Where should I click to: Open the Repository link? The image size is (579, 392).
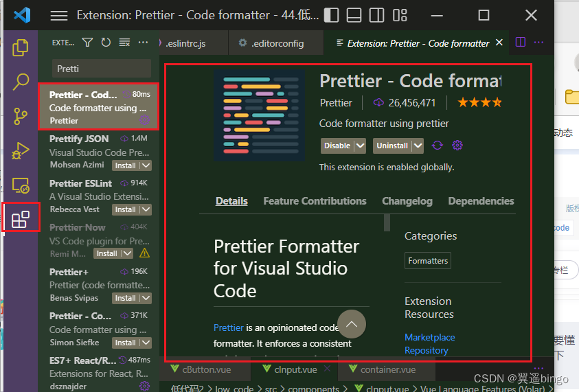(426, 350)
